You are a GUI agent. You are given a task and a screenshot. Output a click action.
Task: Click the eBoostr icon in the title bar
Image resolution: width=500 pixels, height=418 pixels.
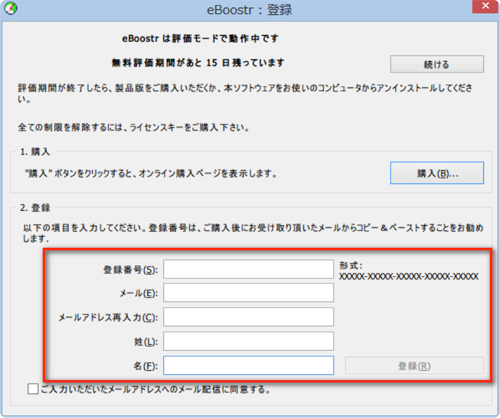11,9
